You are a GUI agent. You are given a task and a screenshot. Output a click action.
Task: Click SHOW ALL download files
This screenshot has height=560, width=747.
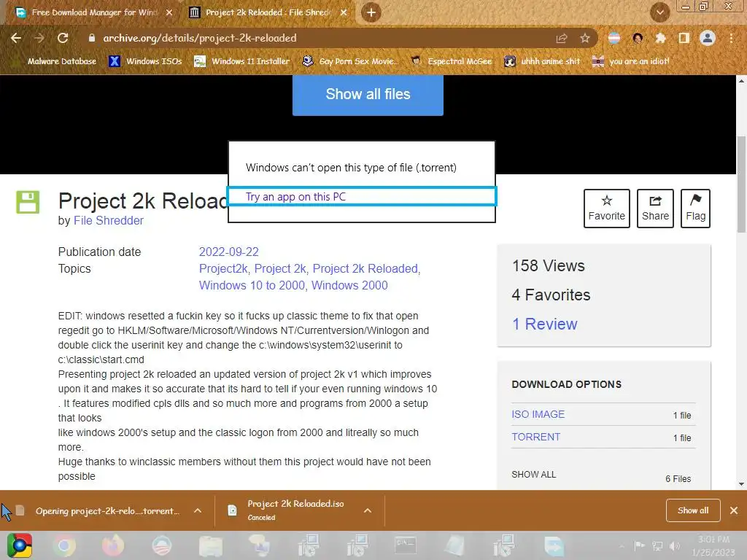(x=533, y=474)
